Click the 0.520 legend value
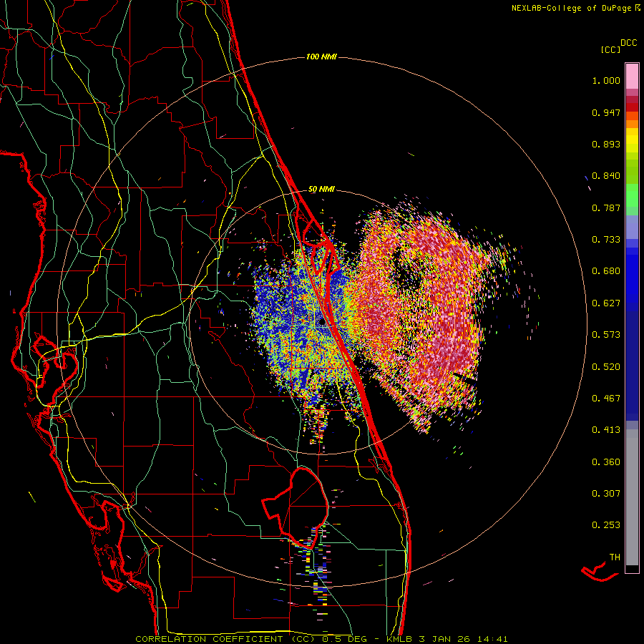644x644 pixels. point(606,367)
